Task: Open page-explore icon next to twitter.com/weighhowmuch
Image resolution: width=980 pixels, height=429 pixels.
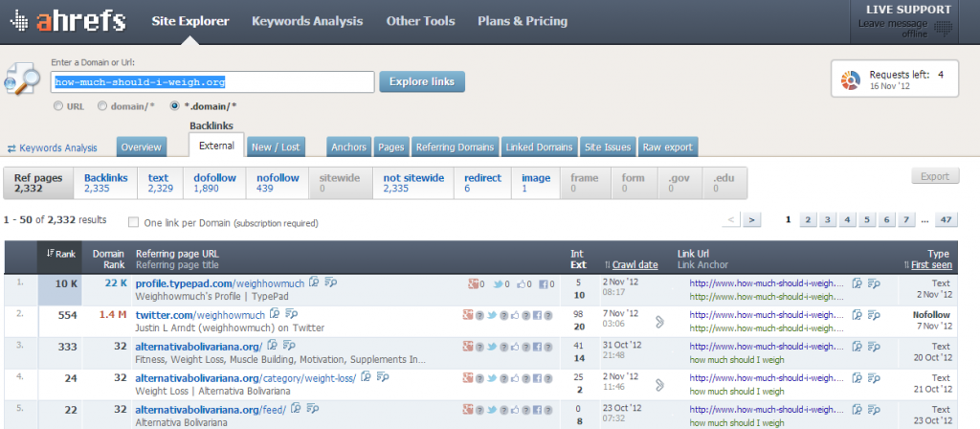Action: [275, 313]
